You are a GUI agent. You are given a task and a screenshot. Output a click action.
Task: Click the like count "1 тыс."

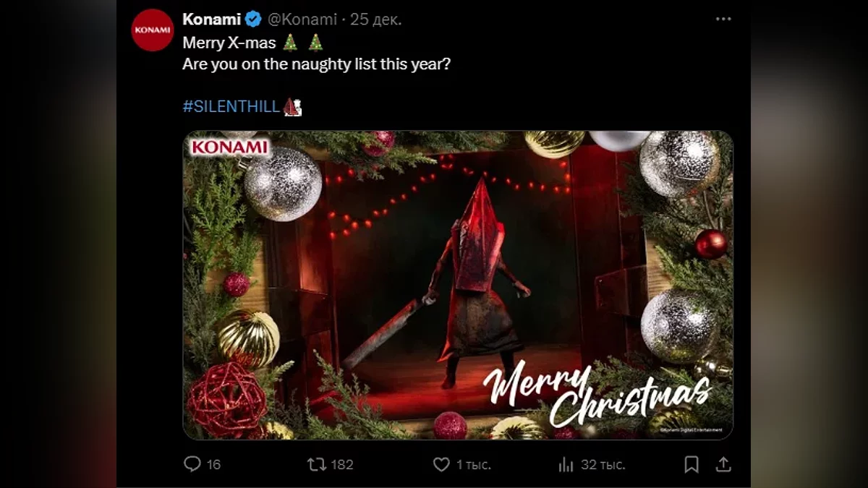474,464
